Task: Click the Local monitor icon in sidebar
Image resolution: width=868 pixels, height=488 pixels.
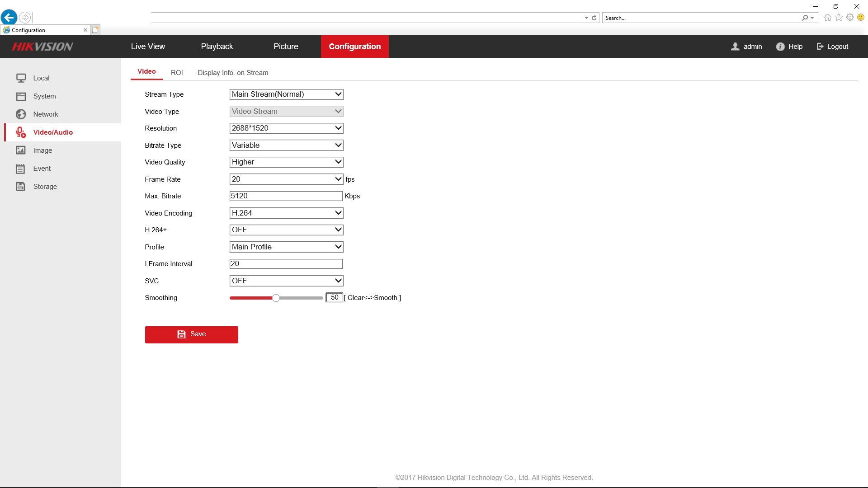Action: [21, 78]
